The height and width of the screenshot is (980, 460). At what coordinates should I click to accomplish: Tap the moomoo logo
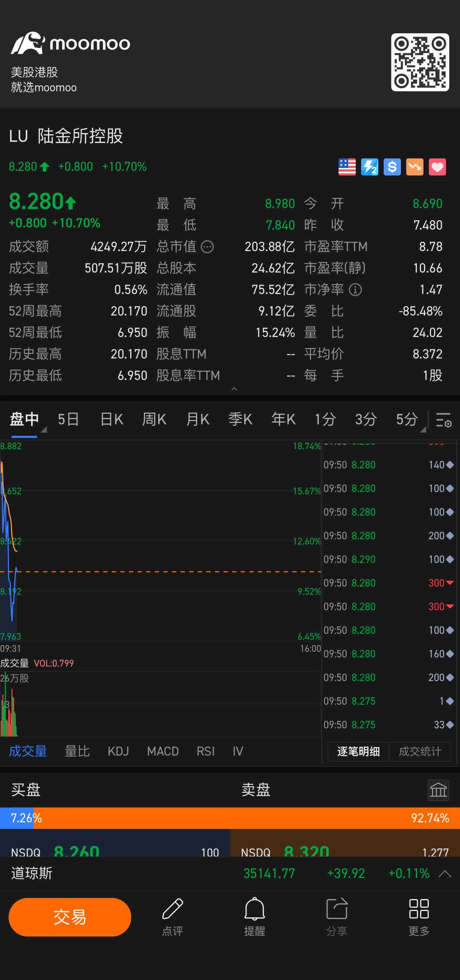coord(71,43)
